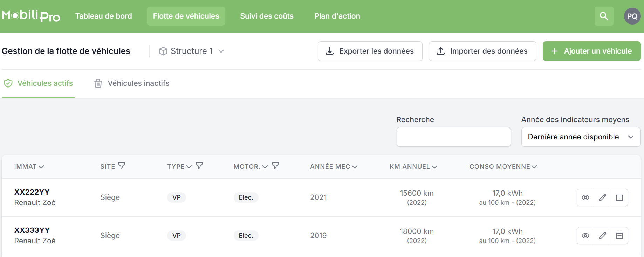
Task: Sort by the ANNÉE MEC column
Action: 334,167
